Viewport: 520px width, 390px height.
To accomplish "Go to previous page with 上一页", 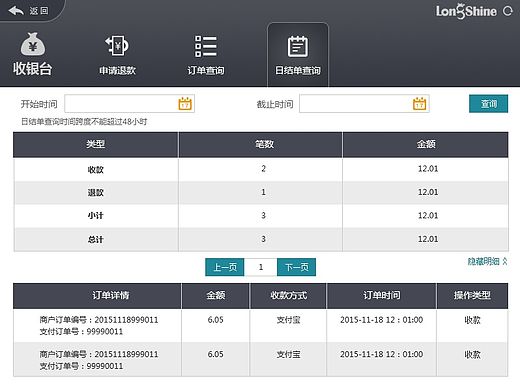I will click(225, 267).
